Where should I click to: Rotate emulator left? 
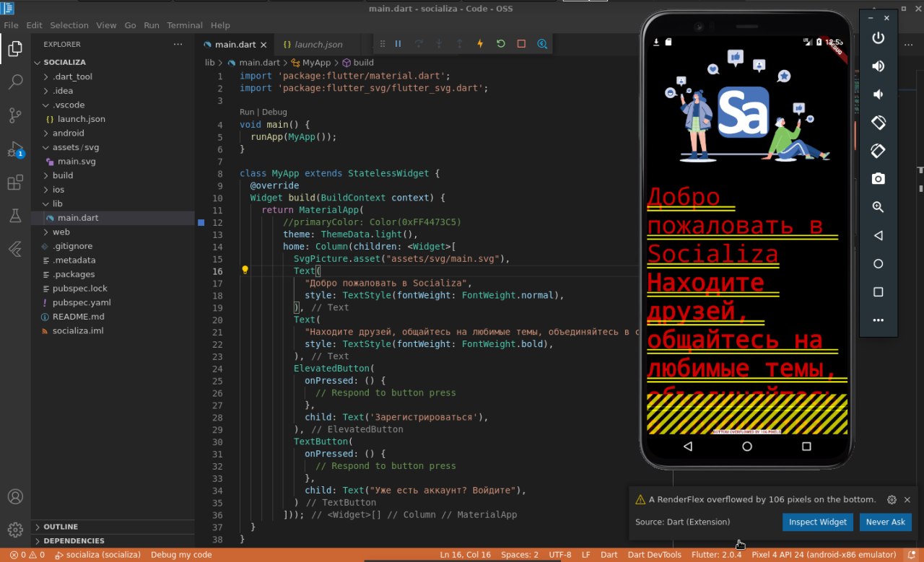click(x=879, y=123)
